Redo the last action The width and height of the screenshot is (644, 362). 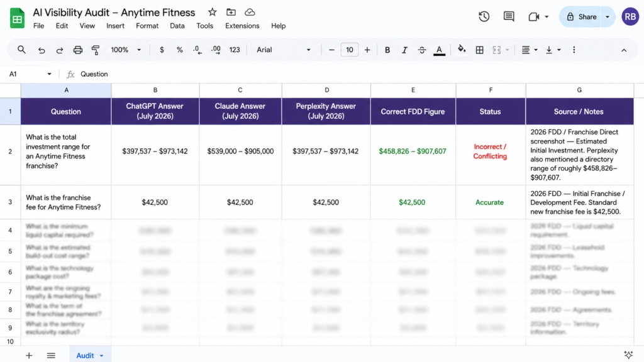[x=60, y=50]
